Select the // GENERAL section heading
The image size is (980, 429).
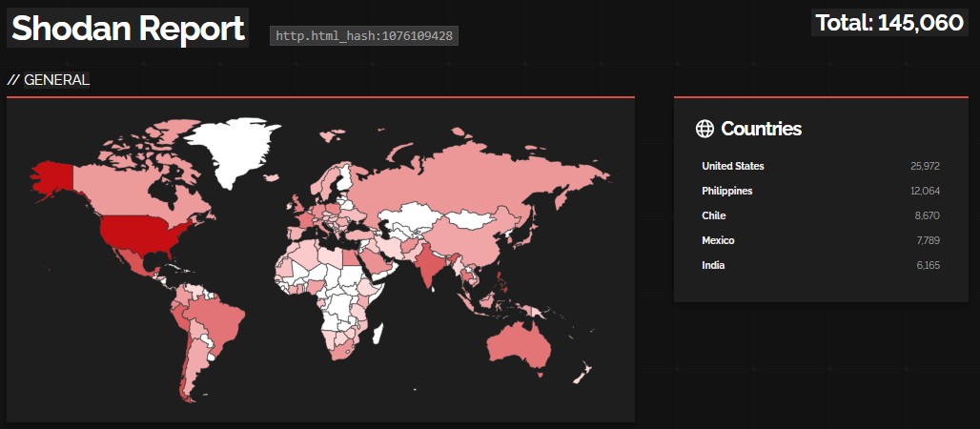pyautogui.click(x=49, y=80)
